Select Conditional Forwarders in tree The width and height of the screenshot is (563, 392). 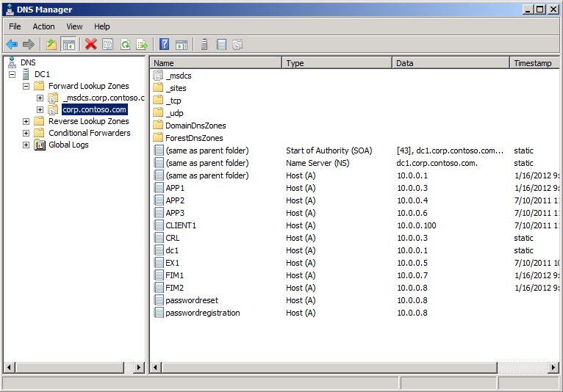click(x=90, y=133)
